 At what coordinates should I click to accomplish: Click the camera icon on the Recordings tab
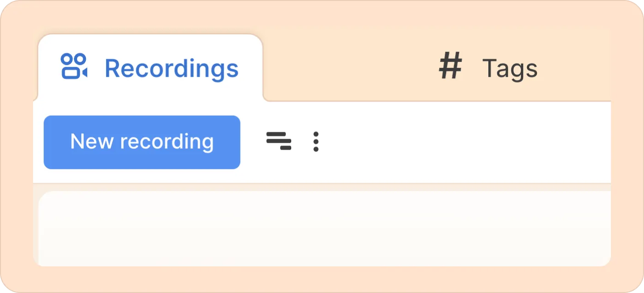coord(74,67)
